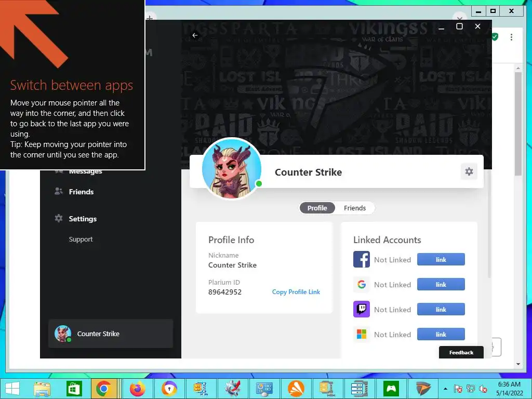Click the Plarium profile panel scrollbar

point(489,224)
